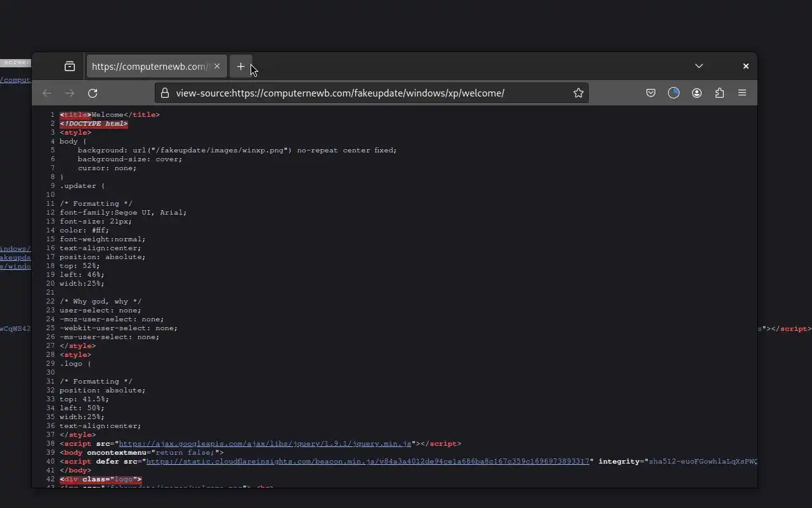The image size is (812, 508).
Task: Click the '/* Why god, why */' comment
Action: (101, 302)
